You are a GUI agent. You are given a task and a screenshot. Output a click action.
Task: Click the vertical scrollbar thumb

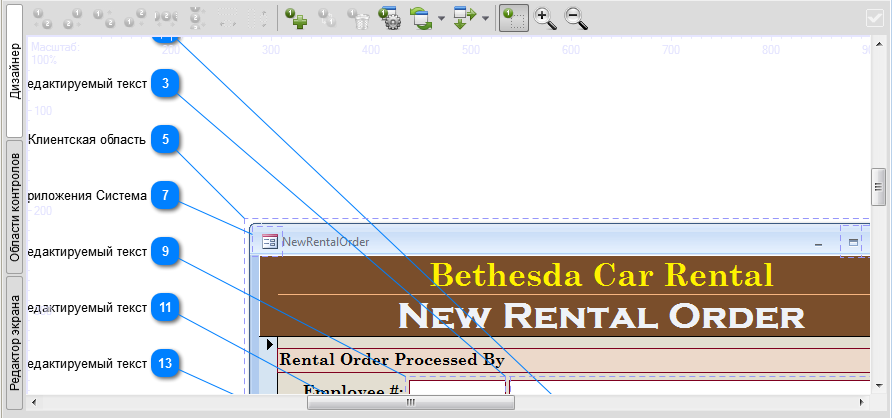(878, 187)
